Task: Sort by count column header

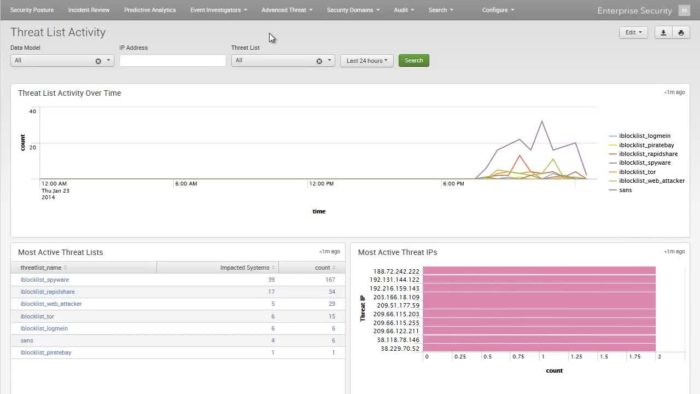Action: [325, 268]
